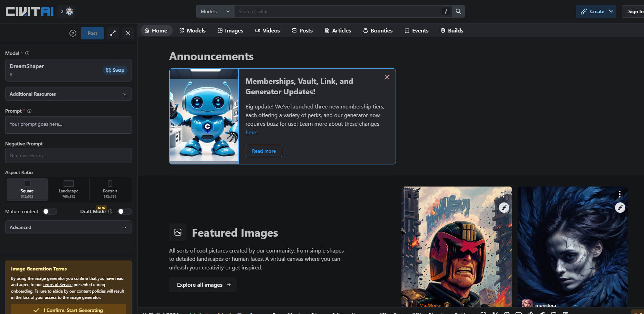Dismiss the Memberships announcement card

387,77
